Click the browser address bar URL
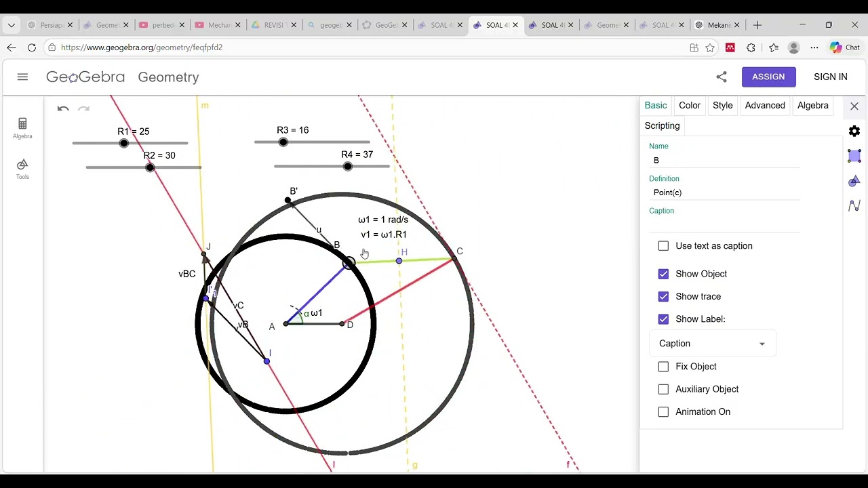 click(x=142, y=47)
